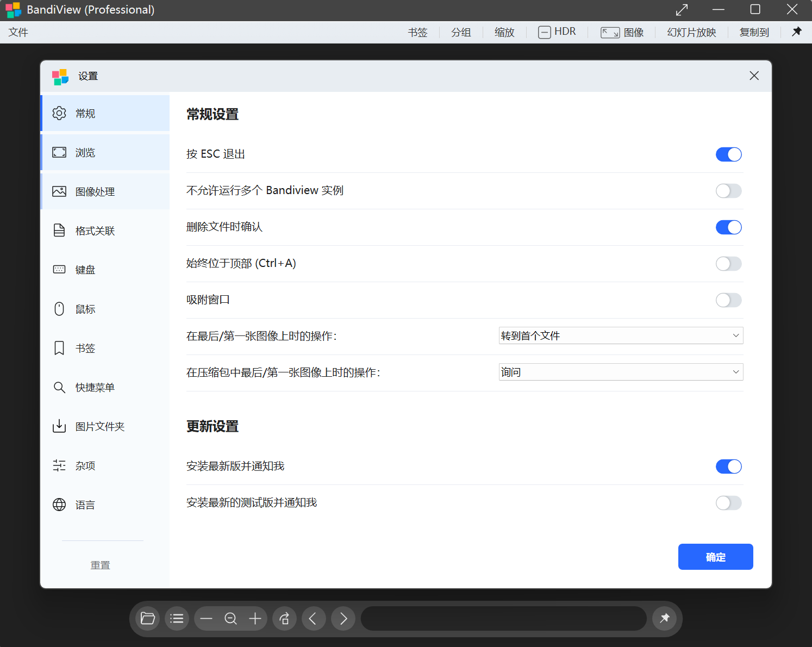
Task: Select the 鼠标 mouse settings icon
Action: 59,308
